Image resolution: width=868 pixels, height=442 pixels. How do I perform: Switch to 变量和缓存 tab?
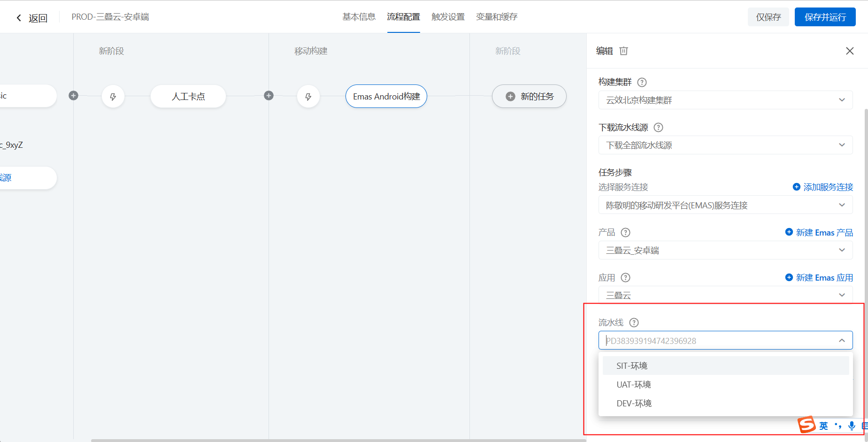(x=497, y=17)
